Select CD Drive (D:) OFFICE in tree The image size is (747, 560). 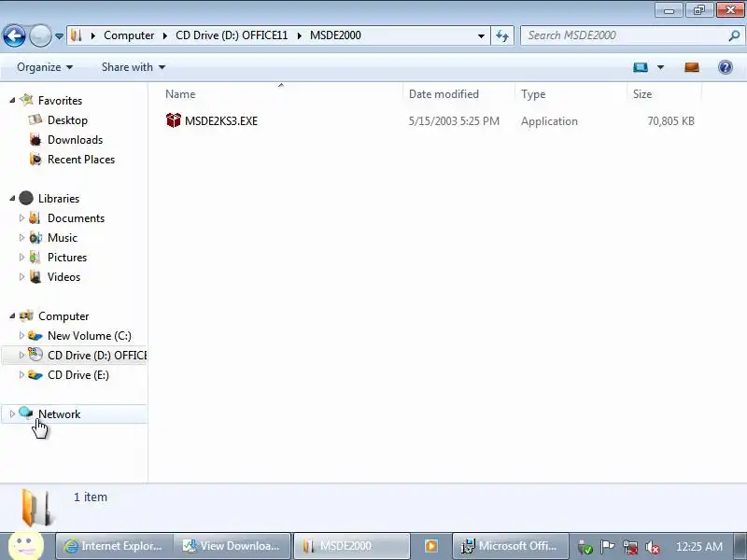(97, 356)
